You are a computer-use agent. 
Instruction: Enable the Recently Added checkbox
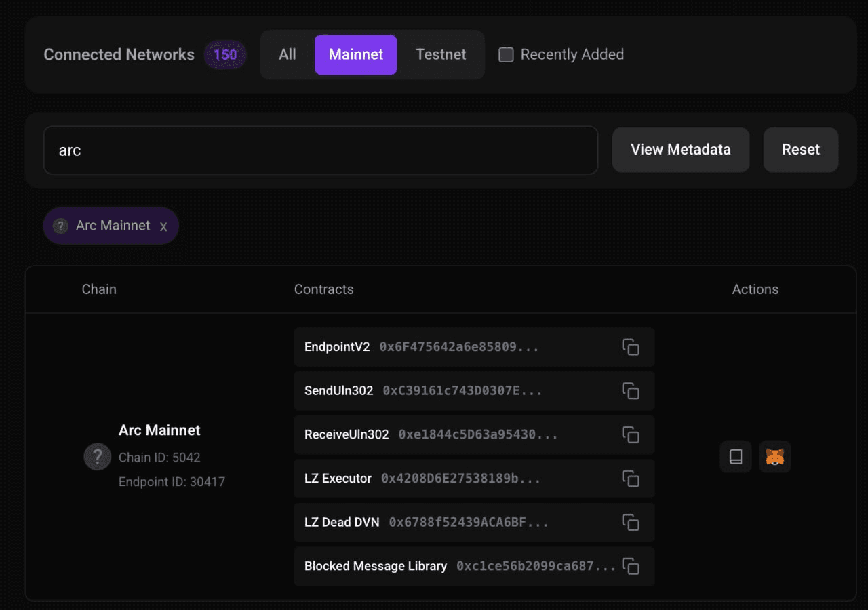pos(506,55)
